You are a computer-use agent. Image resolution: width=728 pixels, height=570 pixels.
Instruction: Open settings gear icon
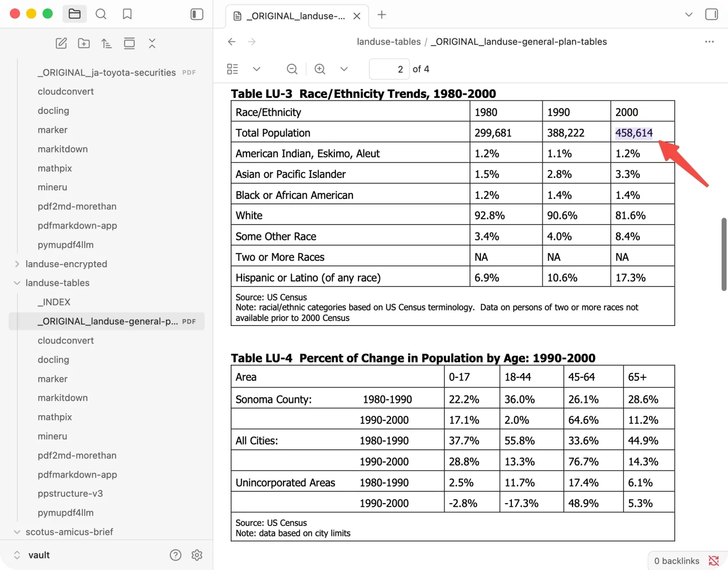click(x=197, y=555)
